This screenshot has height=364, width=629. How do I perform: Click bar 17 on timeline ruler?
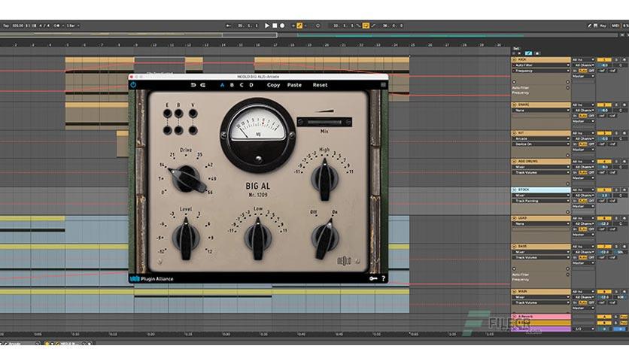click(x=275, y=45)
